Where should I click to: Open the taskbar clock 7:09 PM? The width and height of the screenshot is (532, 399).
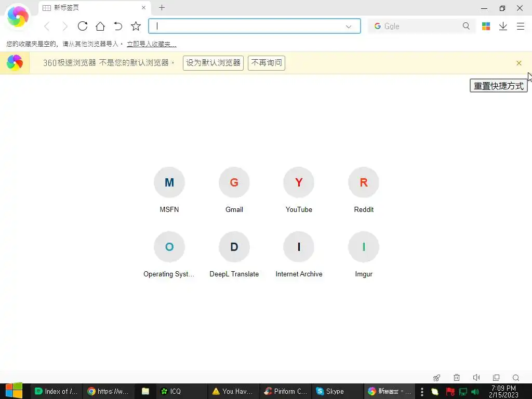pos(503,391)
